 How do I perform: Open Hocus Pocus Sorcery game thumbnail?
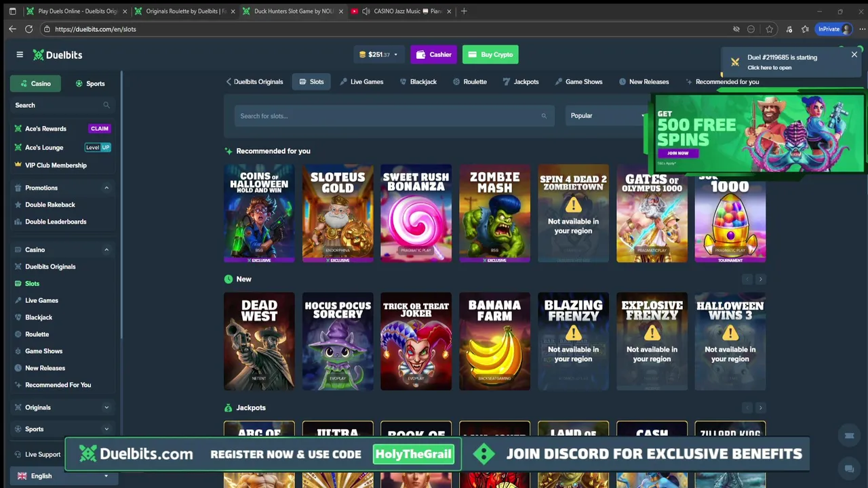coord(338,341)
